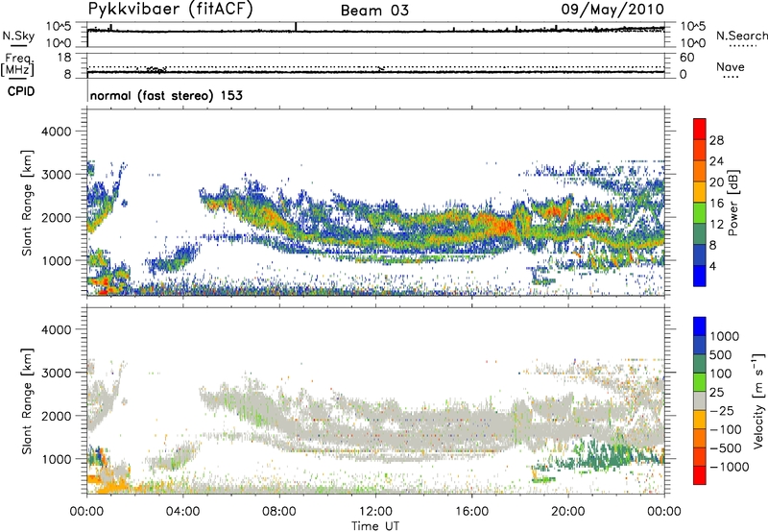Viewport: 768px width, 532px height.
Task: Click the 500 tick on Velocity colorbar
Action: coord(721,355)
